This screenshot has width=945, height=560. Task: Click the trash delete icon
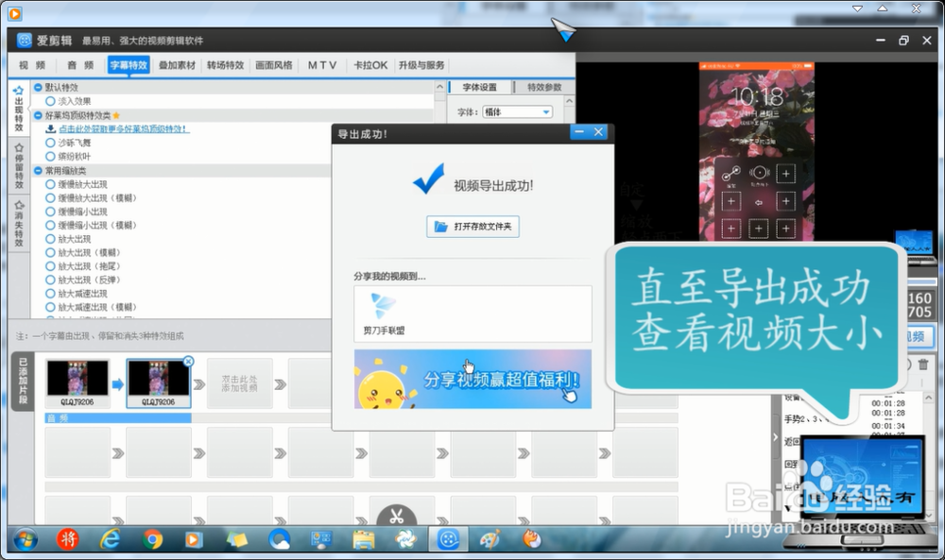point(922,365)
